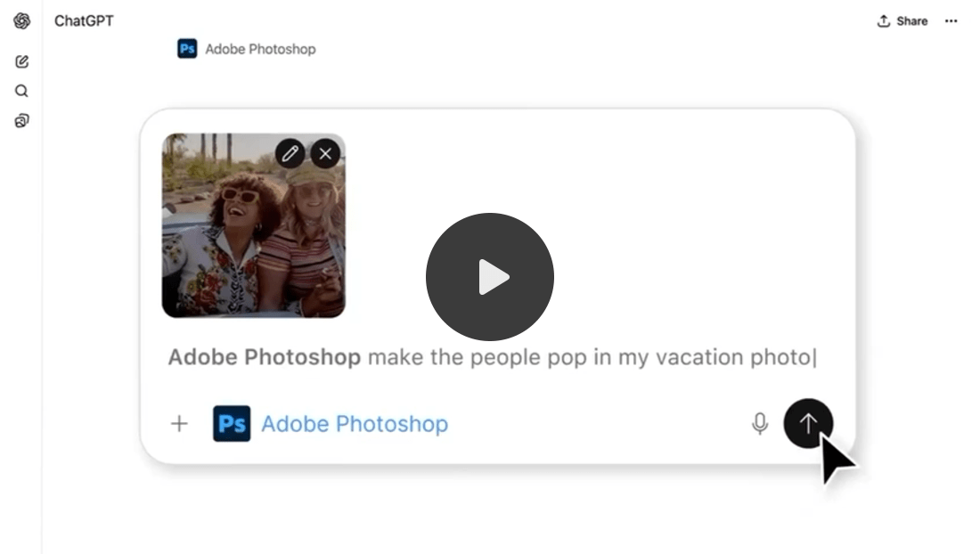Screen dimensions: 980x554
Task: Start a new chat with compose icon
Action: [x=22, y=61]
